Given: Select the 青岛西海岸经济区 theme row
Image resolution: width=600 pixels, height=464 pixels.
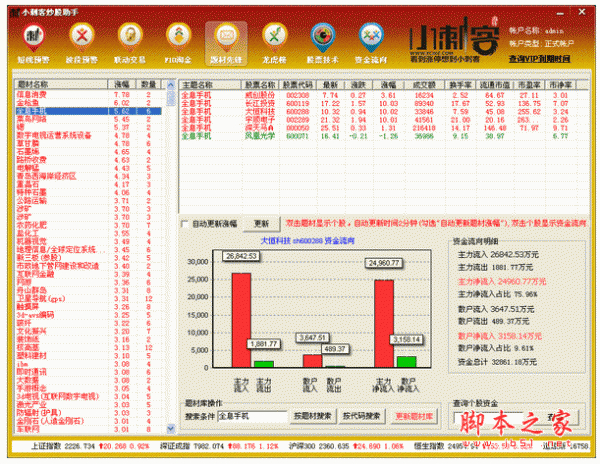Looking at the screenshot, I should (x=88, y=176).
